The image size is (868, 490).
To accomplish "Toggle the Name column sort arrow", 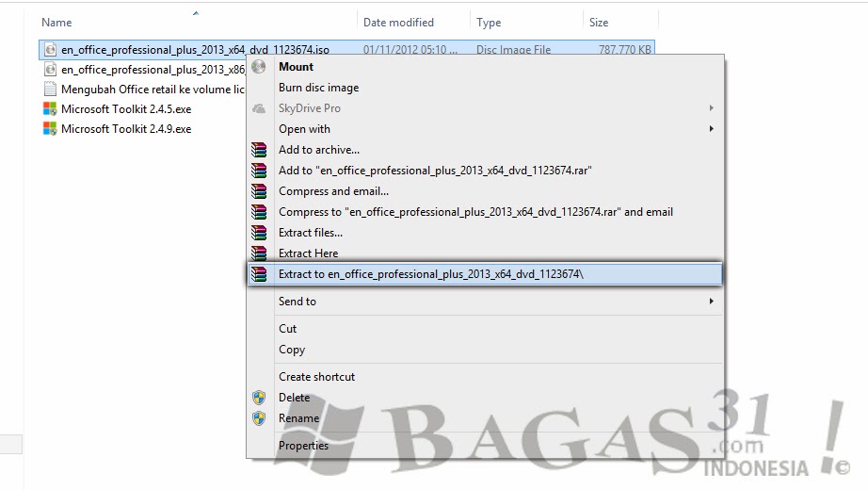I will [196, 13].
